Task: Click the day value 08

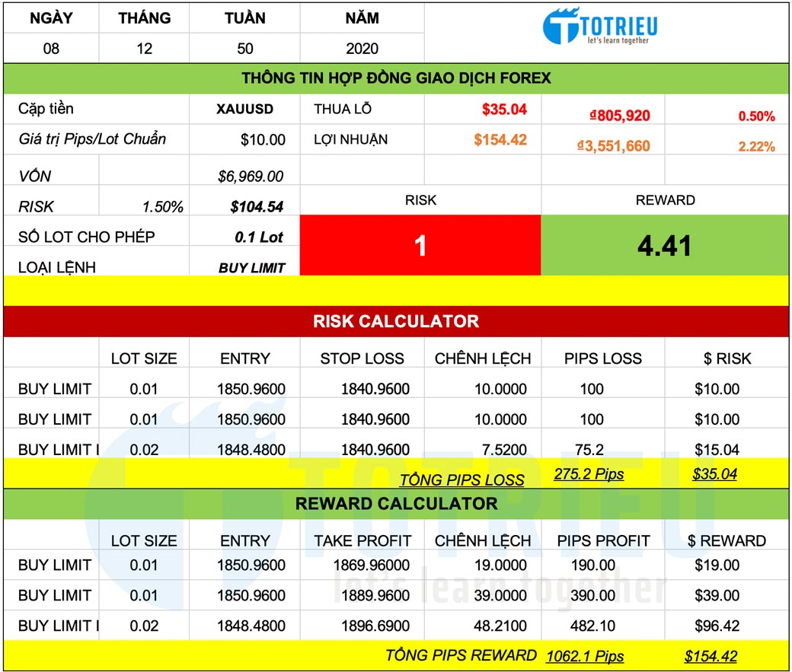Action: 51,49
